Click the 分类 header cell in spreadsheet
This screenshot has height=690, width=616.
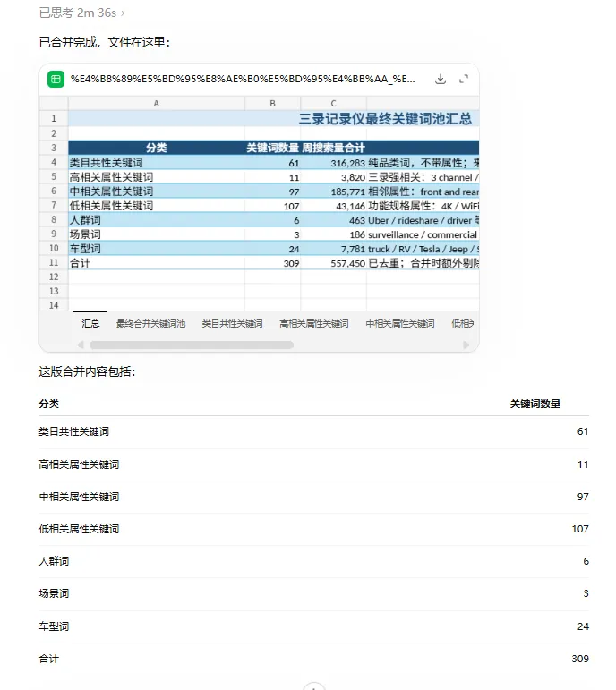coord(157,148)
